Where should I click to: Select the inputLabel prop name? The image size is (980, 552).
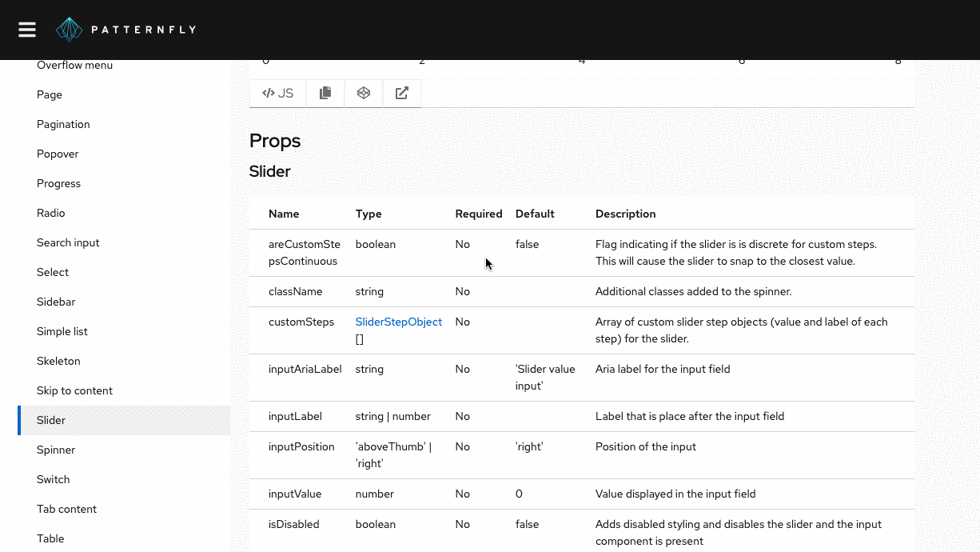tap(295, 416)
